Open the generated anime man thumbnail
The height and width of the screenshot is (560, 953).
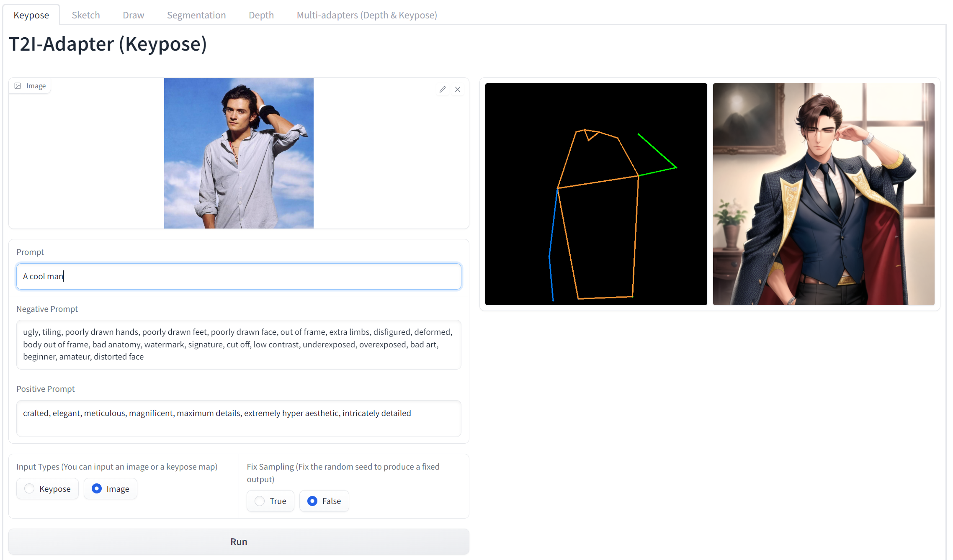(x=823, y=194)
